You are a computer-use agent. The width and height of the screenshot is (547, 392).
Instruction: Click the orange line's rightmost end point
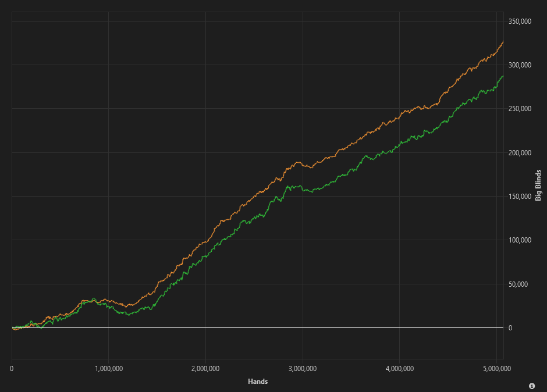(503, 42)
